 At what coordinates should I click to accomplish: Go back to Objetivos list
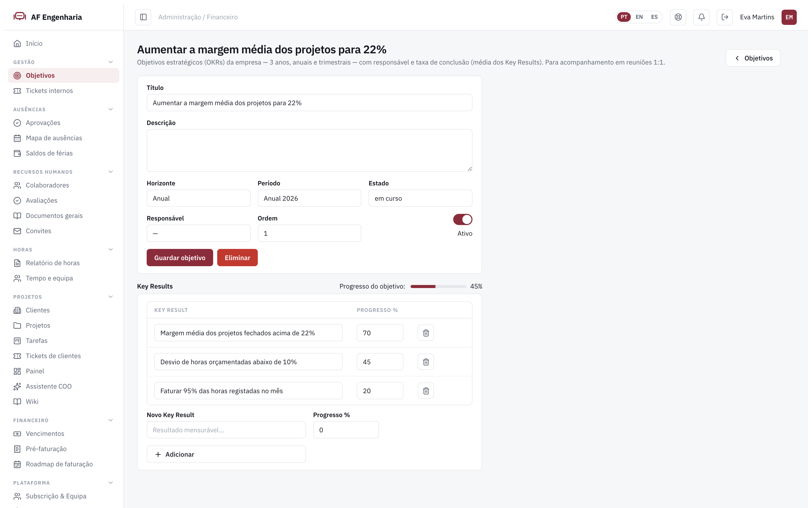[x=753, y=58]
